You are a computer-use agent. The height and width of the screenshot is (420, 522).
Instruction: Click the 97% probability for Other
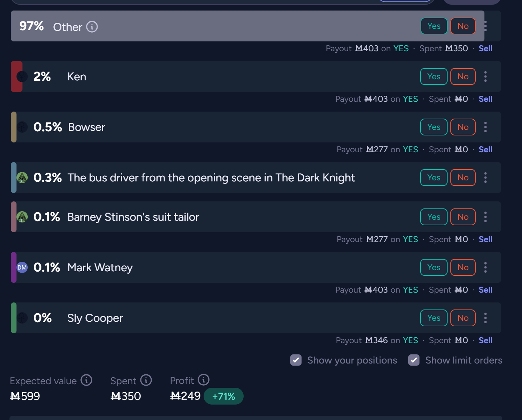(x=32, y=26)
